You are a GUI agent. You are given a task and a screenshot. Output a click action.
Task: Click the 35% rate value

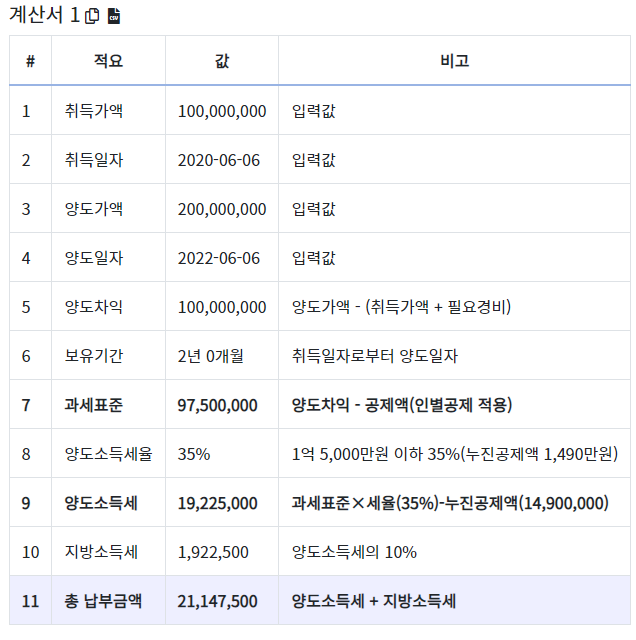coord(193,454)
